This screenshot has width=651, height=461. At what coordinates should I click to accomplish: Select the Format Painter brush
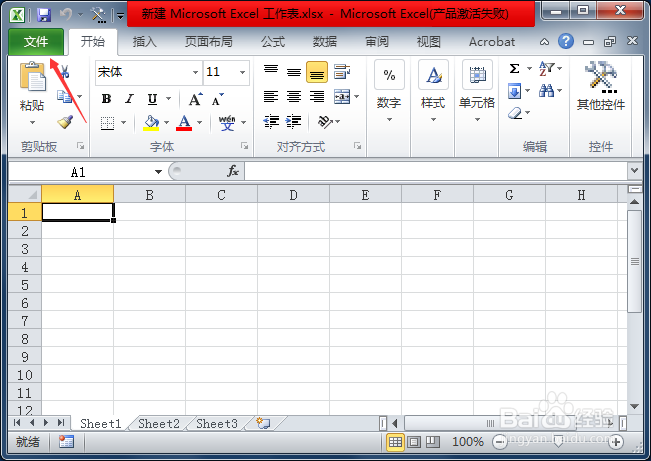(65, 121)
